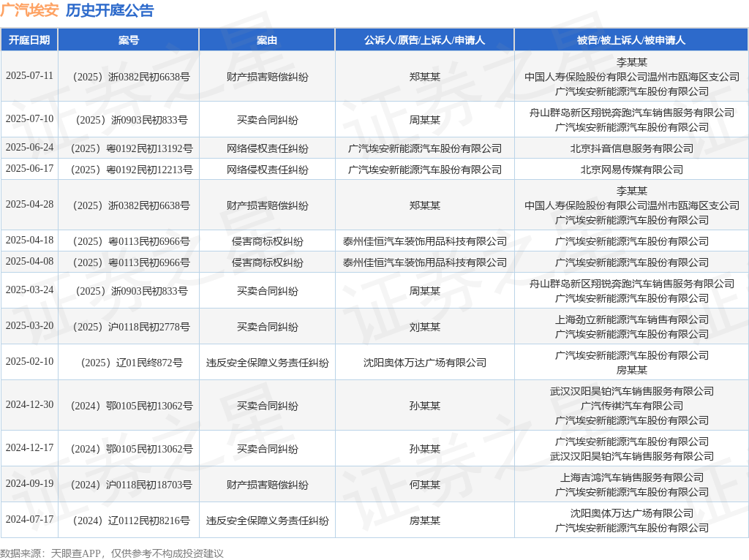This screenshot has height=560, width=749.
Task: Select the date cell 2025-04-28
Action: click(x=29, y=204)
